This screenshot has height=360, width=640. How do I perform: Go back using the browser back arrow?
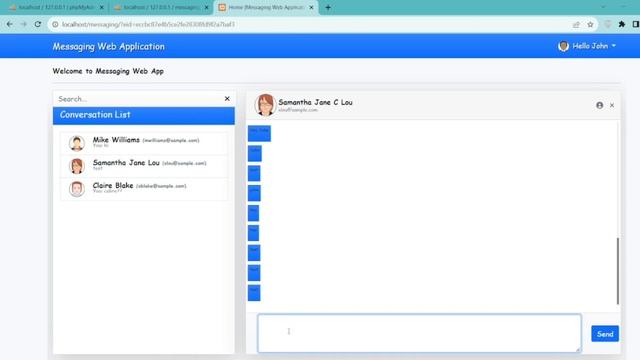pos(9,24)
